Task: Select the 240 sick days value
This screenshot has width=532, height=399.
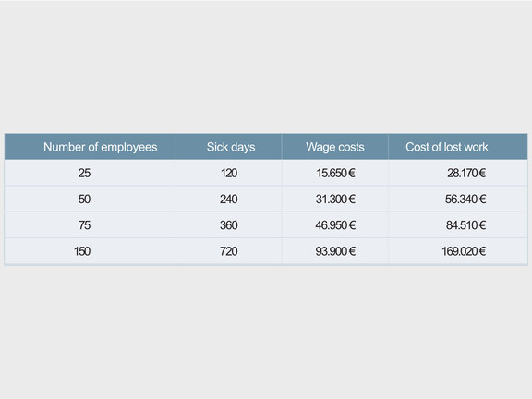Action: (x=229, y=199)
